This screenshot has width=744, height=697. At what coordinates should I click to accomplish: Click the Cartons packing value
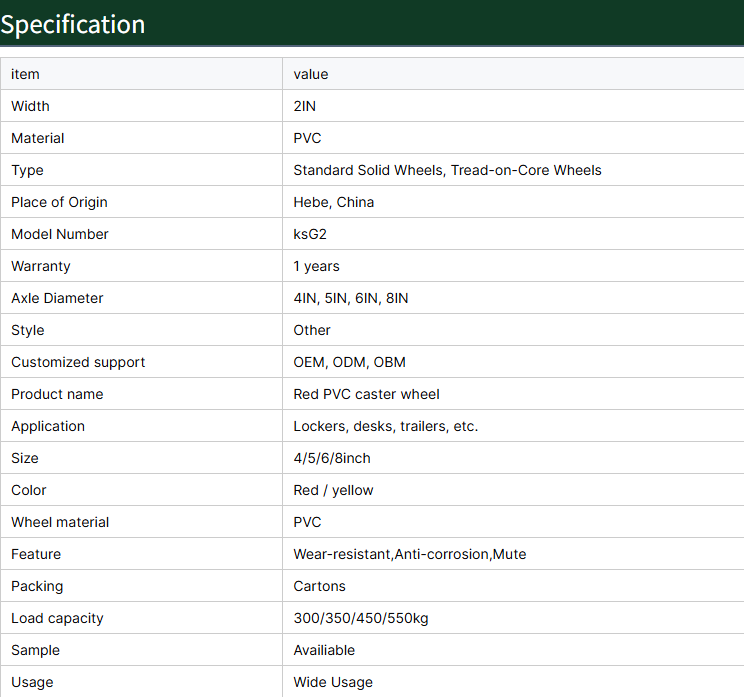point(319,586)
